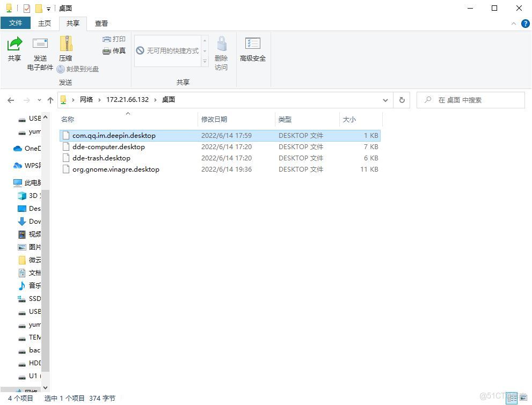Switch to details view using status bar toggle
The height and width of the screenshot is (405, 532).
coord(511,398)
